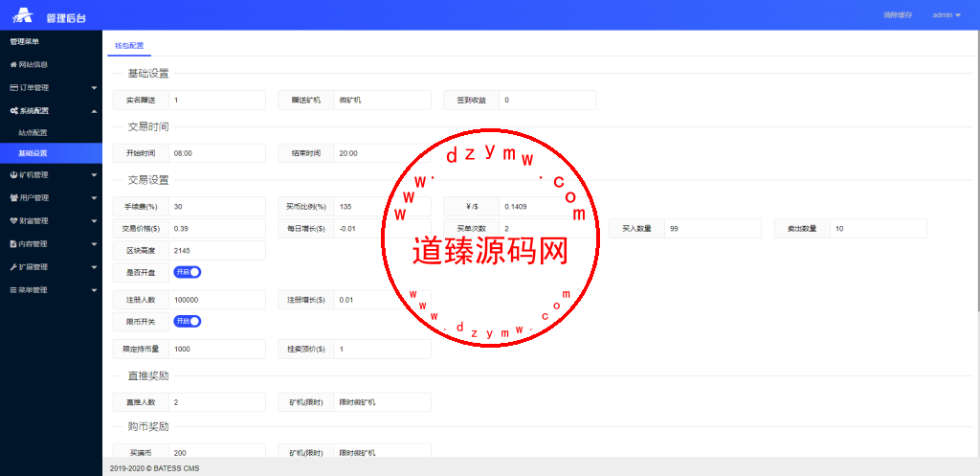
Task: Click the users icon beside 用户管理
Action: [13, 197]
